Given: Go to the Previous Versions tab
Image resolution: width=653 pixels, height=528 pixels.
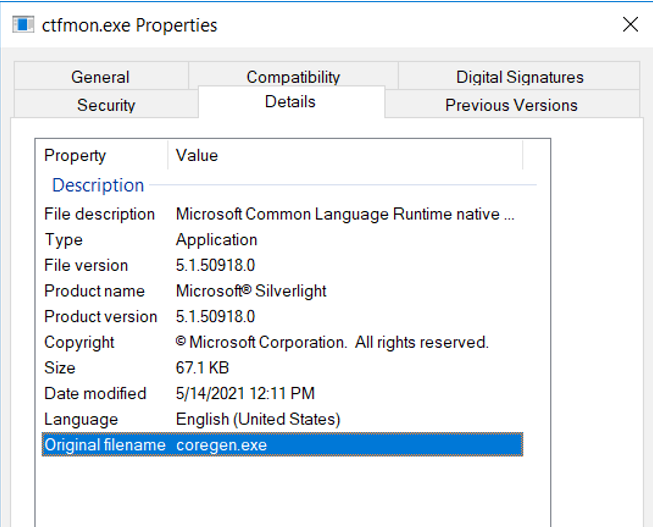Looking at the screenshot, I should click(511, 104).
